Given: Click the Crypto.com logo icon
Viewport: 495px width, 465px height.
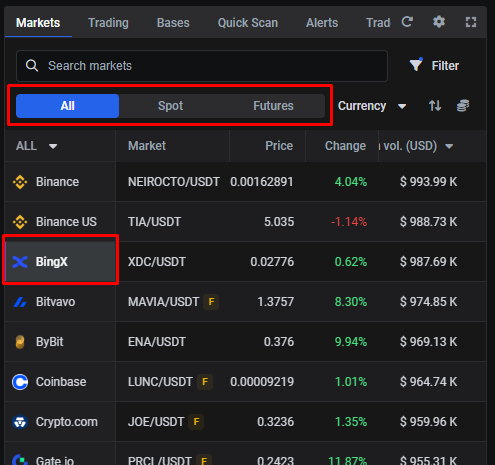Looking at the screenshot, I should [20, 422].
